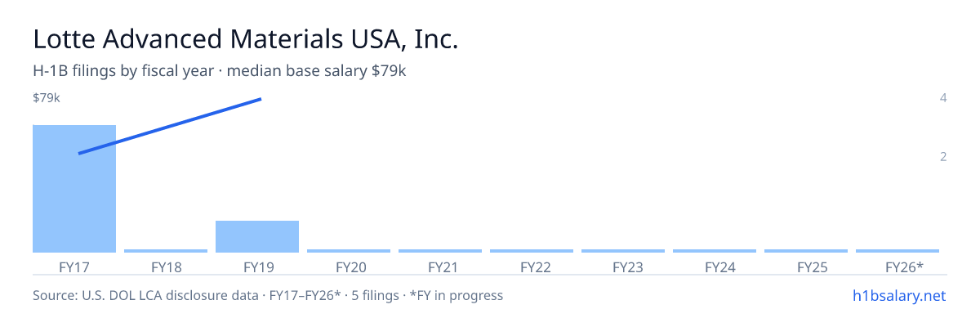Click the FY23 axis label
Screen dimensions: 980x327
(x=623, y=267)
